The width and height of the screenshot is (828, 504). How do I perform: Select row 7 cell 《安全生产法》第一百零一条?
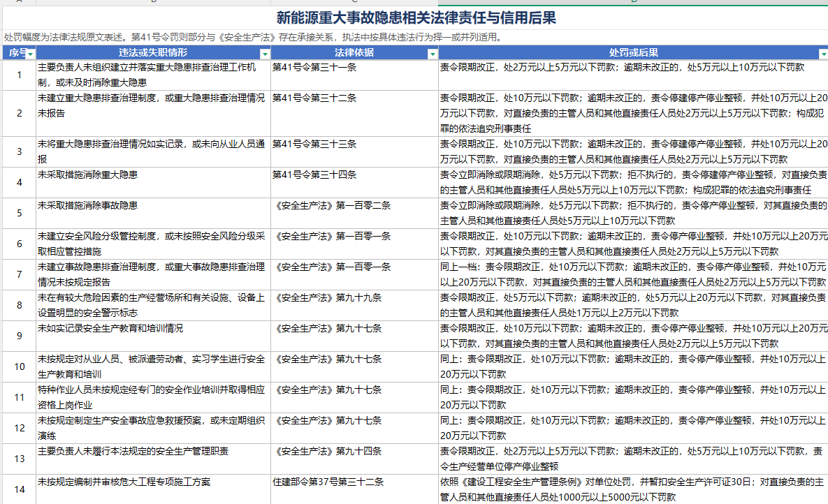pos(354,274)
